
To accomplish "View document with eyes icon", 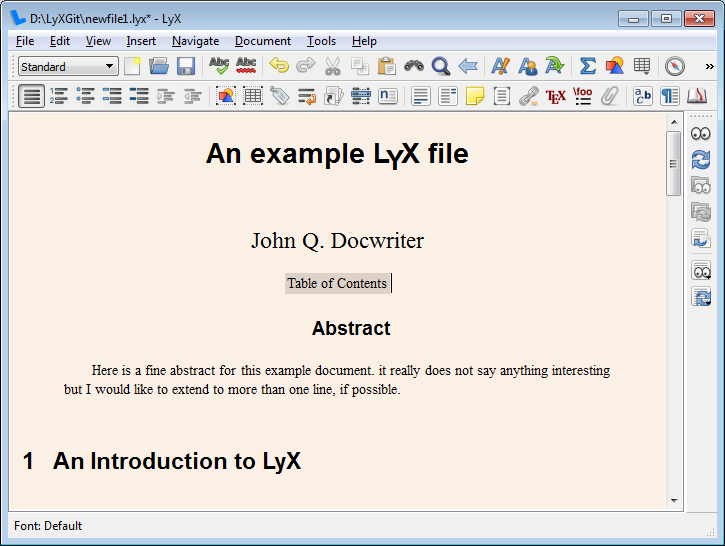I will [x=701, y=134].
